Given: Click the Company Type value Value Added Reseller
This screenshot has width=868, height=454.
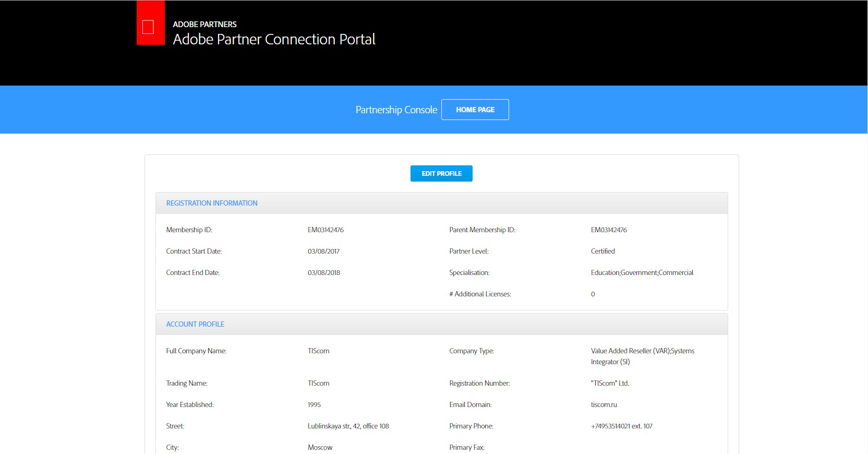Looking at the screenshot, I should coord(643,356).
